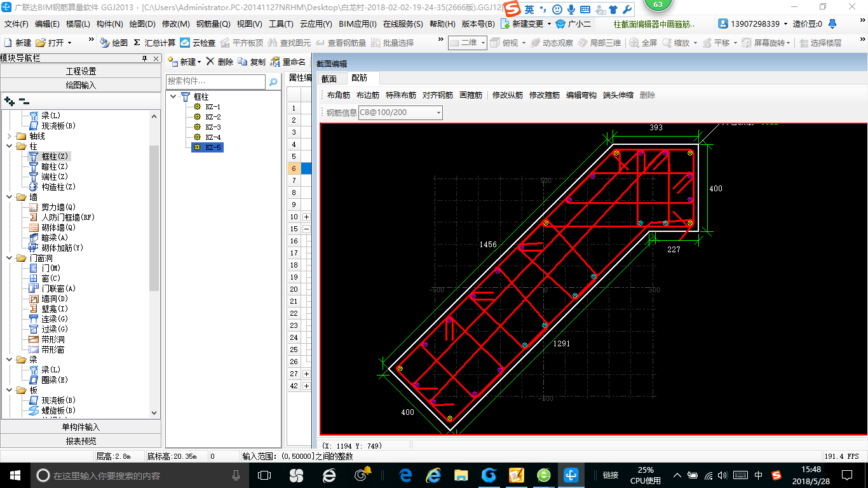Collapse the 门窗洞 folder node
This screenshot has height=488, width=868.
(x=9, y=258)
